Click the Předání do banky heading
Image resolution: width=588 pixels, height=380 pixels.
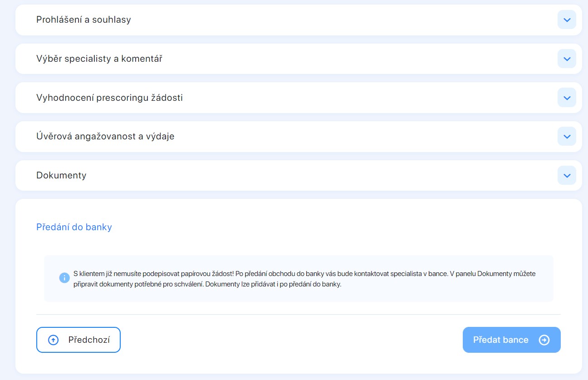click(x=74, y=227)
